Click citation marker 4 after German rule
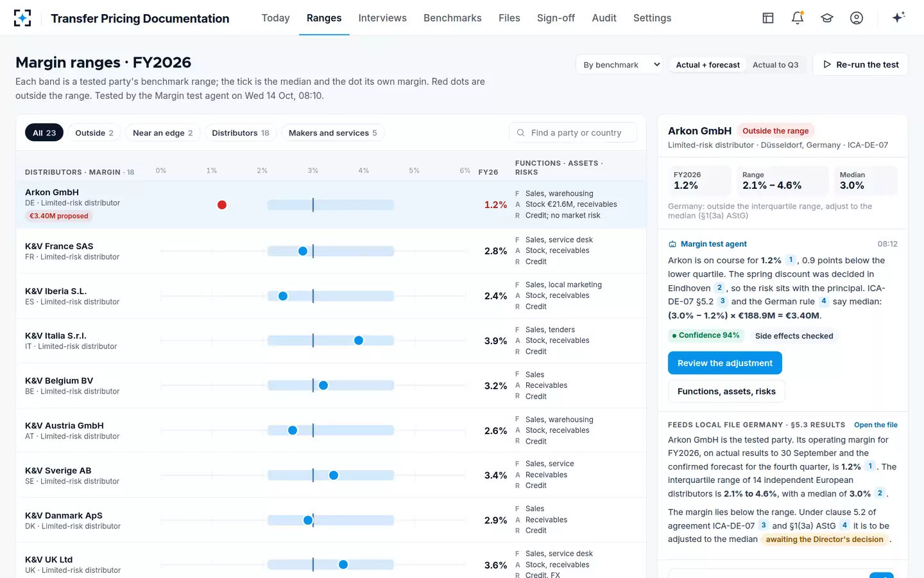The height and width of the screenshot is (578, 924). [x=824, y=301]
